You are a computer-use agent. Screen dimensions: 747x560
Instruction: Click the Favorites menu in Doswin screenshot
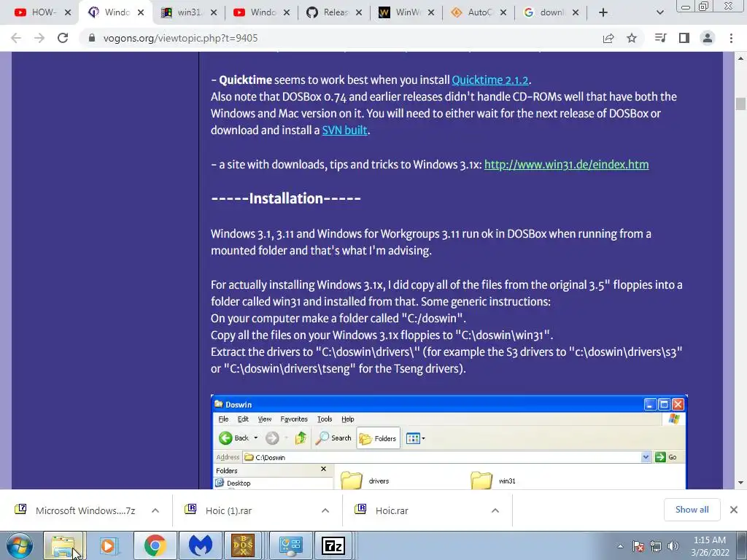coord(294,419)
